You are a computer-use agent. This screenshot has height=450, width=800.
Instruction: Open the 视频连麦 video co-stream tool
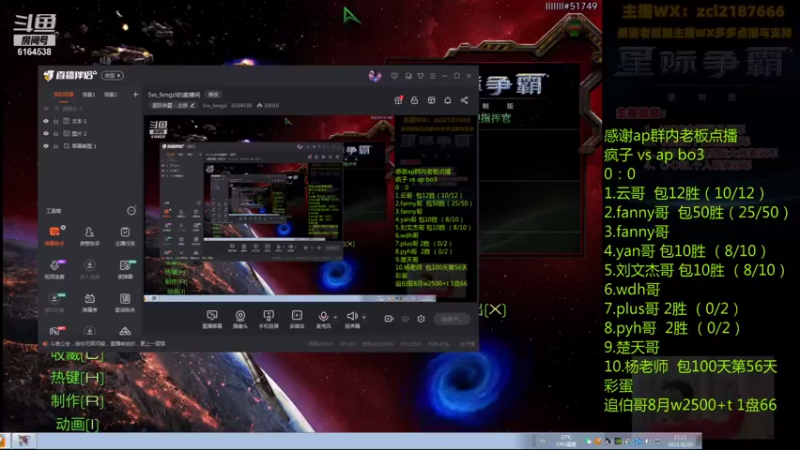point(54,269)
